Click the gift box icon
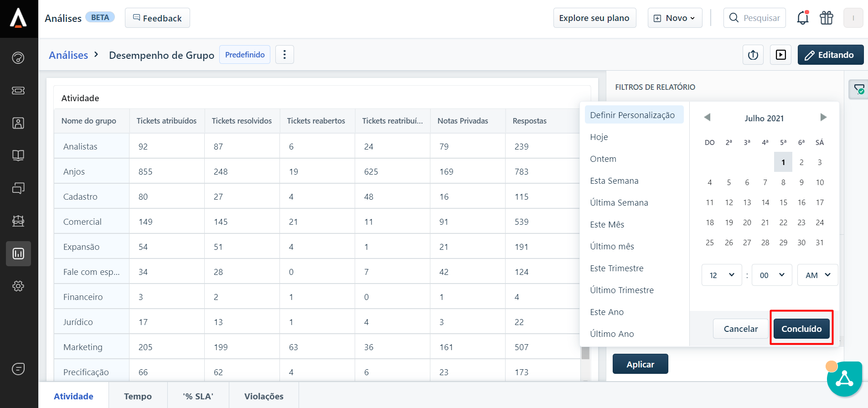The width and height of the screenshot is (868, 408). (826, 18)
